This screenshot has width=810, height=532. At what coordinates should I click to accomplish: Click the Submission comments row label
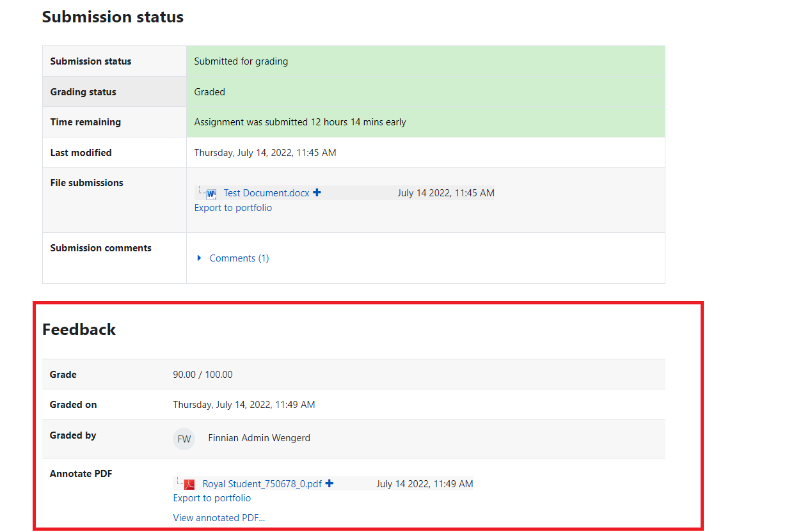pyautogui.click(x=101, y=248)
